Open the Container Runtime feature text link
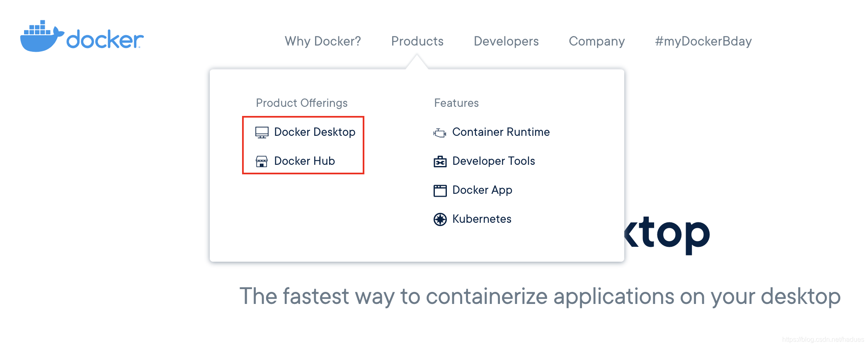This screenshot has height=347, width=868. coord(501,132)
